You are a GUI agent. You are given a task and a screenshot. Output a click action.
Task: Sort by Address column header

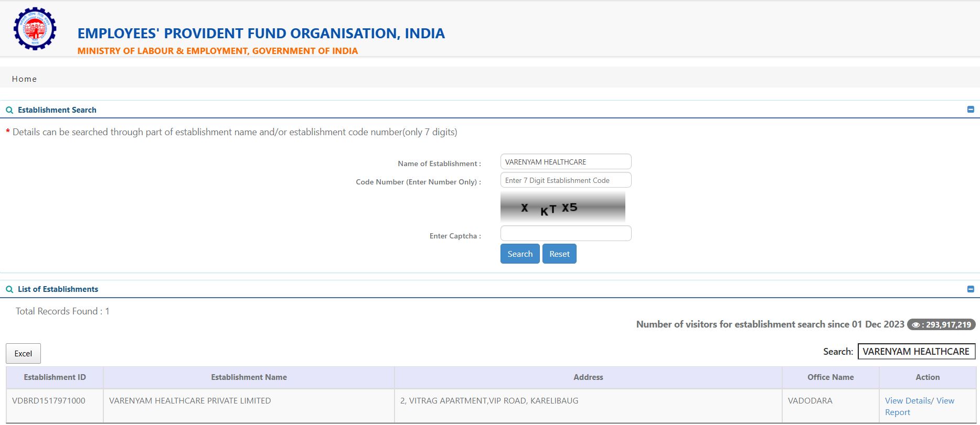click(588, 377)
